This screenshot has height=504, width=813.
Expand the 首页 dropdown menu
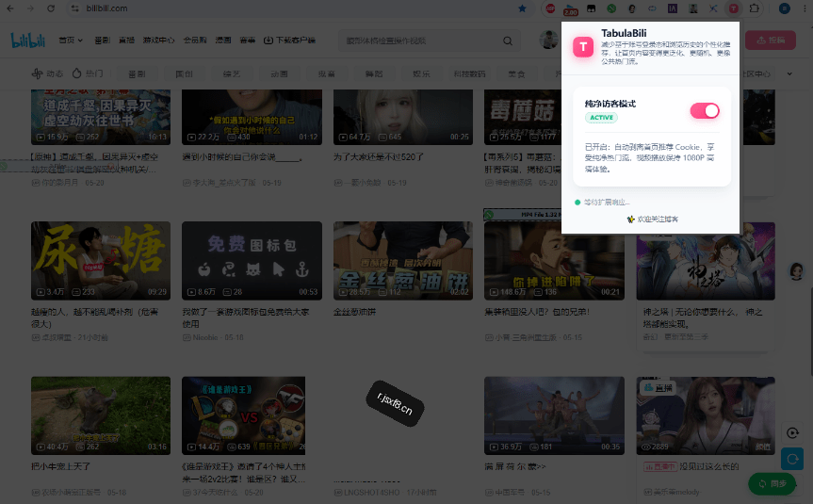point(71,40)
